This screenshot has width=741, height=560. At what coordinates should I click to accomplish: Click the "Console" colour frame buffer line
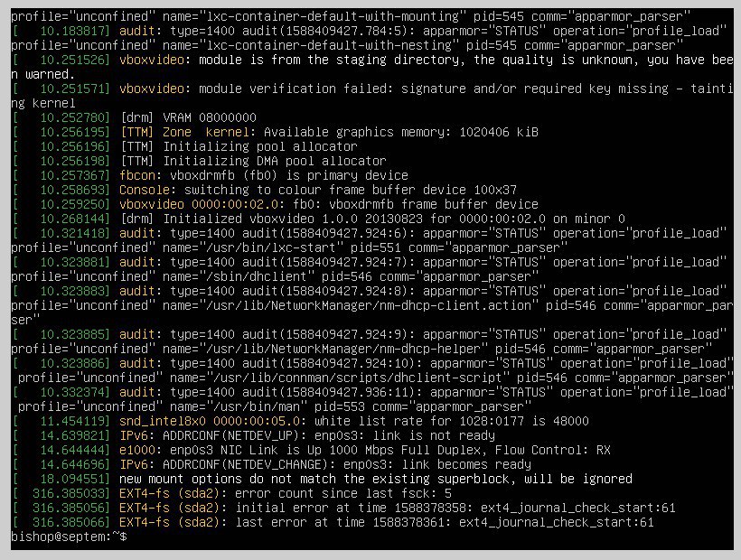coord(318,190)
